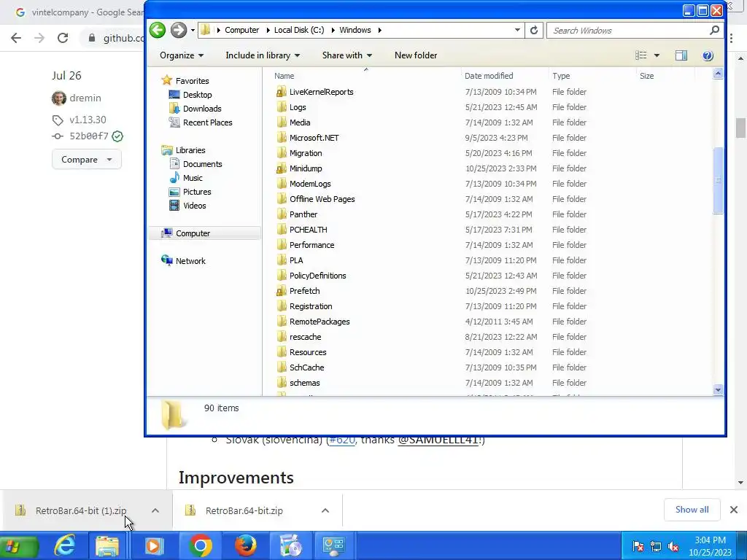This screenshot has width=747, height=560.
Task: Select the Media folder
Action: click(300, 122)
